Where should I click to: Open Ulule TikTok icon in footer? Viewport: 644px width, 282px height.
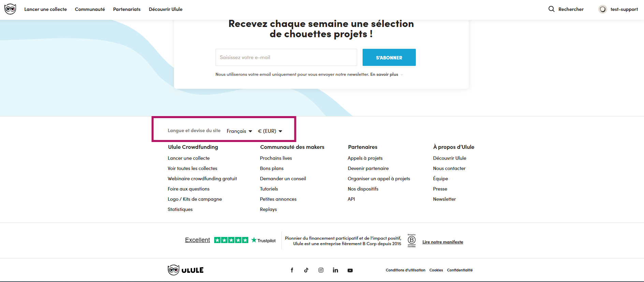(x=306, y=270)
